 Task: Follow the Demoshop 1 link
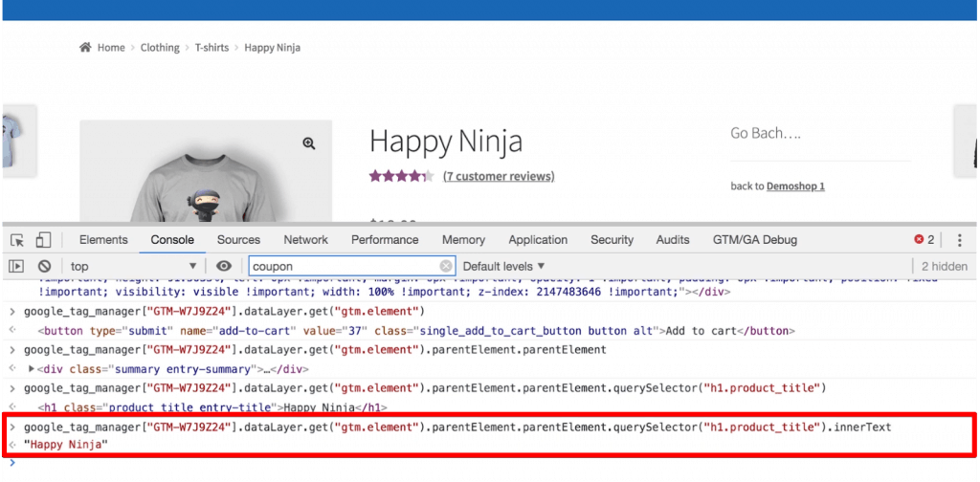coord(795,186)
